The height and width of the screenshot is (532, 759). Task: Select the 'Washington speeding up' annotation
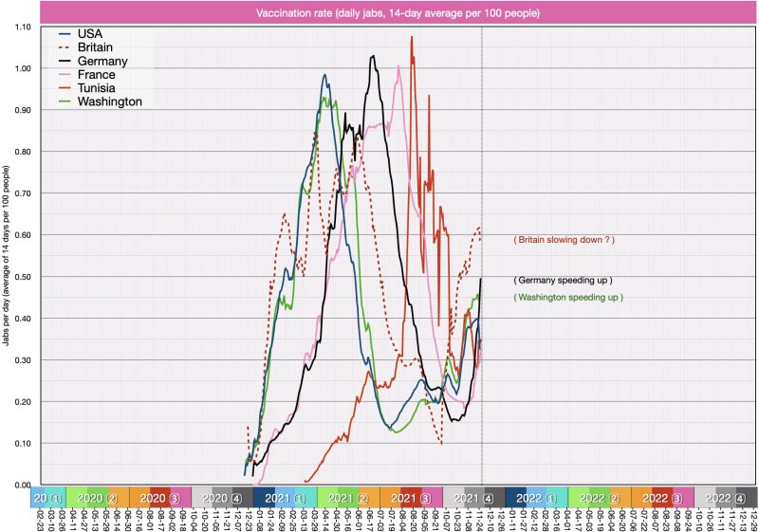[567, 298]
